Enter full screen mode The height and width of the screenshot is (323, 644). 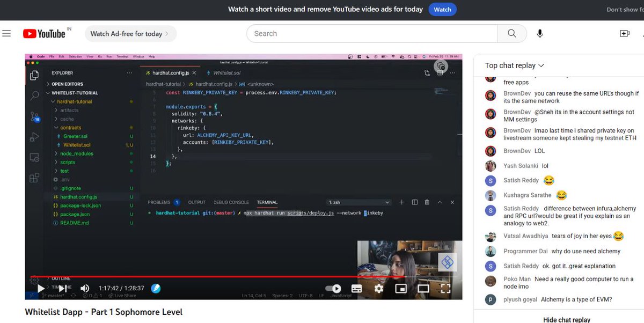pyautogui.click(x=445, y=289)
